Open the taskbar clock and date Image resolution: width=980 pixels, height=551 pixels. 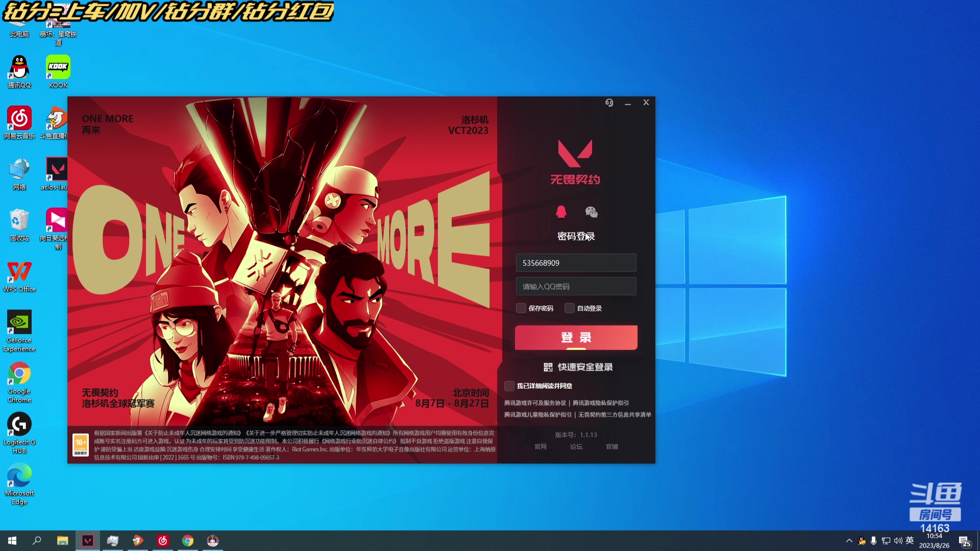click(934, 541)
